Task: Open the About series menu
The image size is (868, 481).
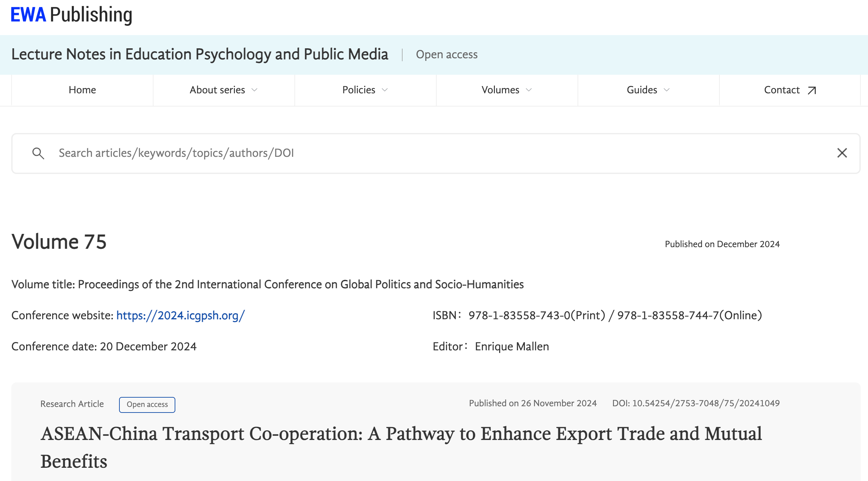Action: click(x=217, y=90)
